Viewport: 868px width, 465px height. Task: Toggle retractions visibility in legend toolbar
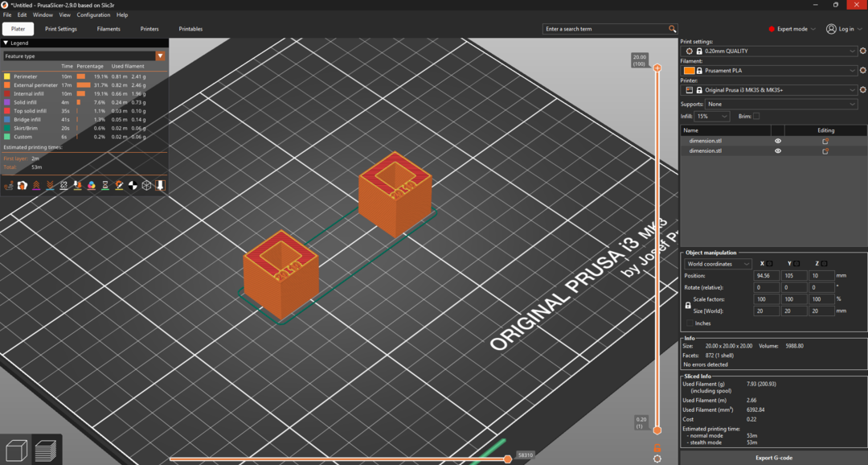[x=36, y=186]
